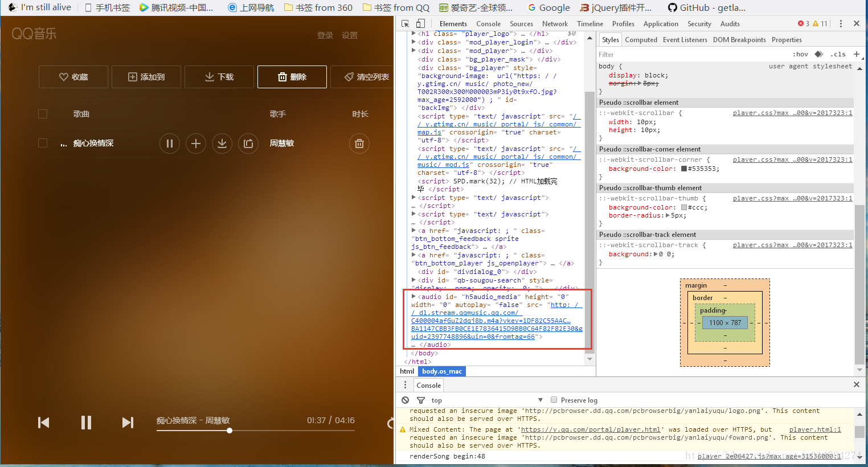Open the 设置 settings link
Screen dimensions: 868x467
pos(350,35)
